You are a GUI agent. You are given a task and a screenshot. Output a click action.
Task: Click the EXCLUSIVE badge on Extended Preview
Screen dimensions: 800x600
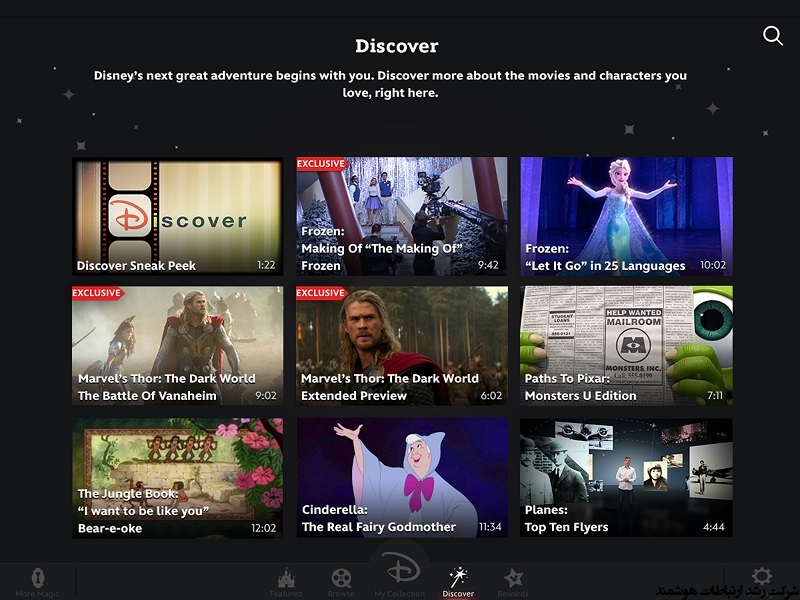coord(321,293)
